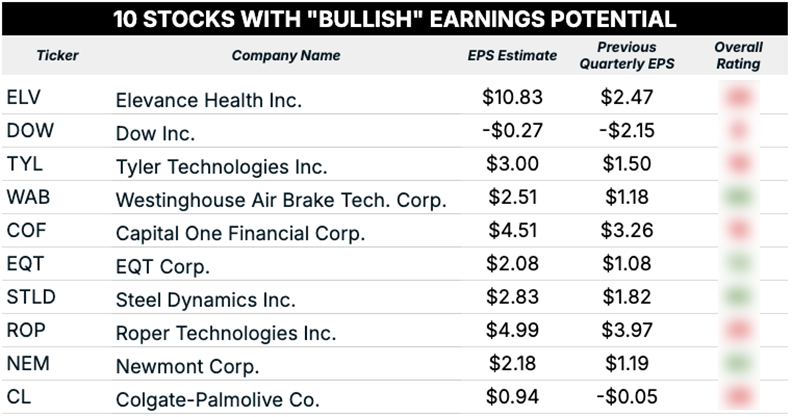This screenshot has width=792, height=417.
Task: Click the red rating swatch for Elevance Health
Action: [739, 98]
